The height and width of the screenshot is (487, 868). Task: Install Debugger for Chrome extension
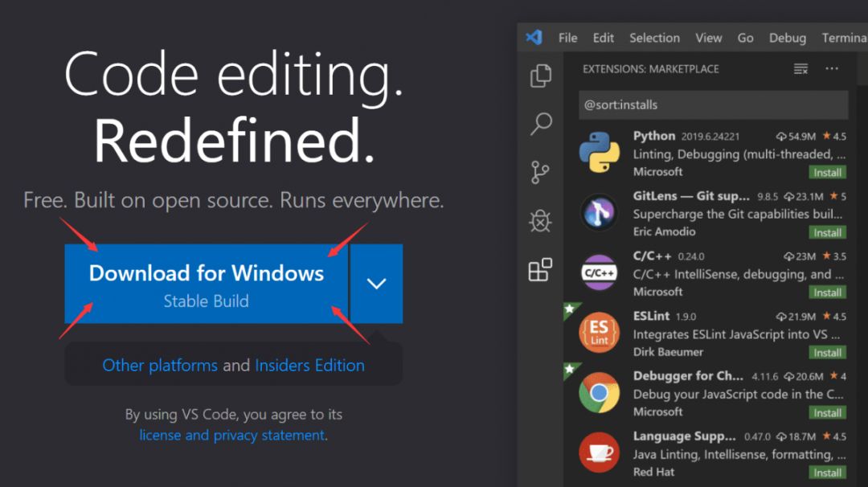coord(827,413)
